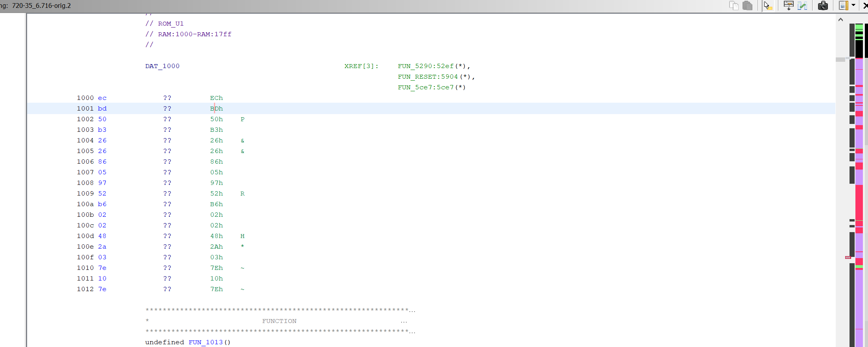Take a listing snapshot with camera icon
Image resolution: width=868 pixels, height=347 pixels.
[x=823, y=6]
